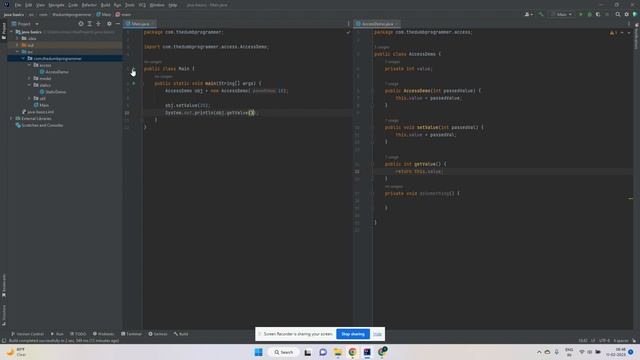Click the warnings indicator in AccessDemo editor
Viewport: 640px width, 360px height.
tap(613, 33)
